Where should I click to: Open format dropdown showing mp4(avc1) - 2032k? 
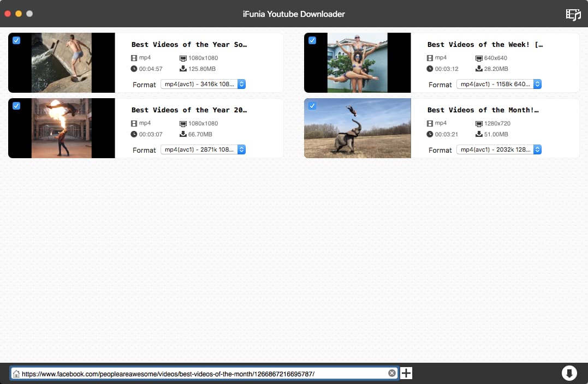[499, 149]
